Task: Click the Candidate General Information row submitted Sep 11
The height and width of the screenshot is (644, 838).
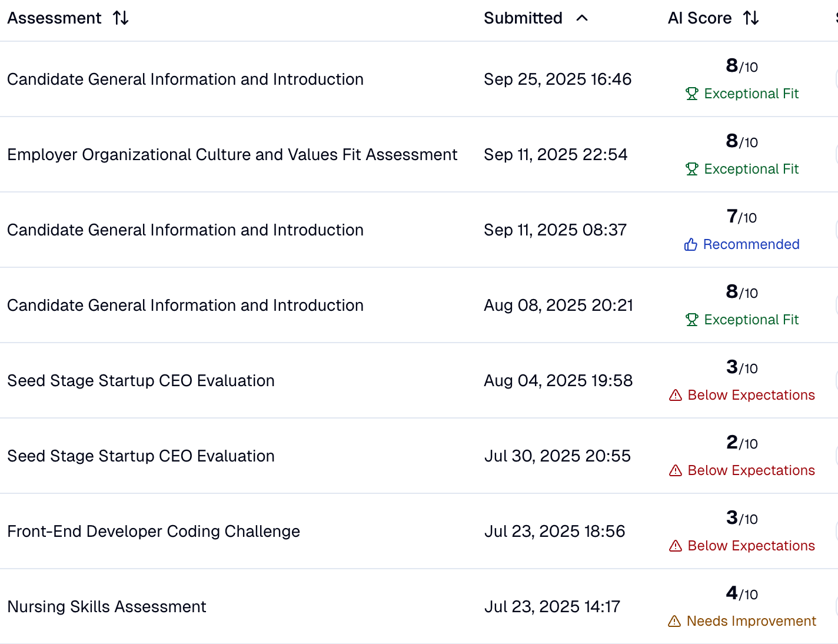Action: [x=185, y=230]
